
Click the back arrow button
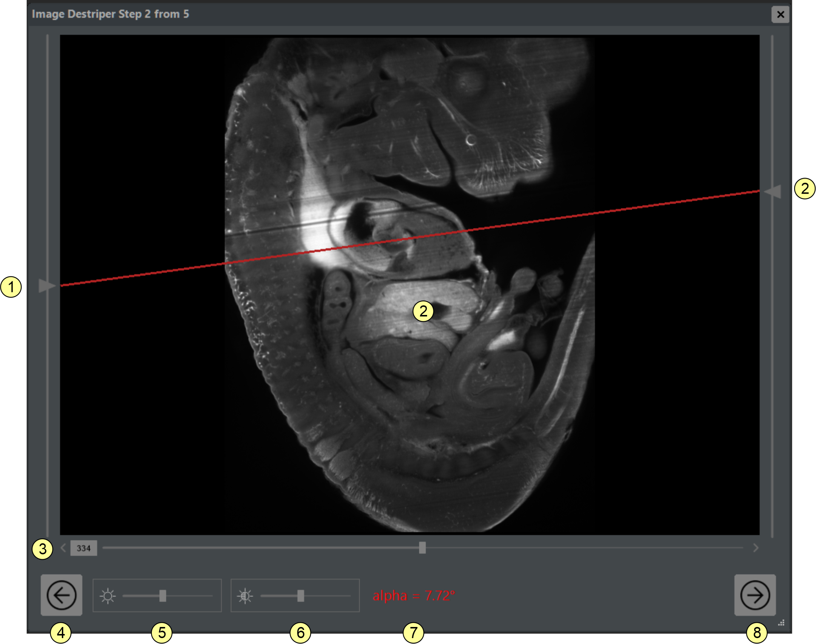click(x=61, y=596)
